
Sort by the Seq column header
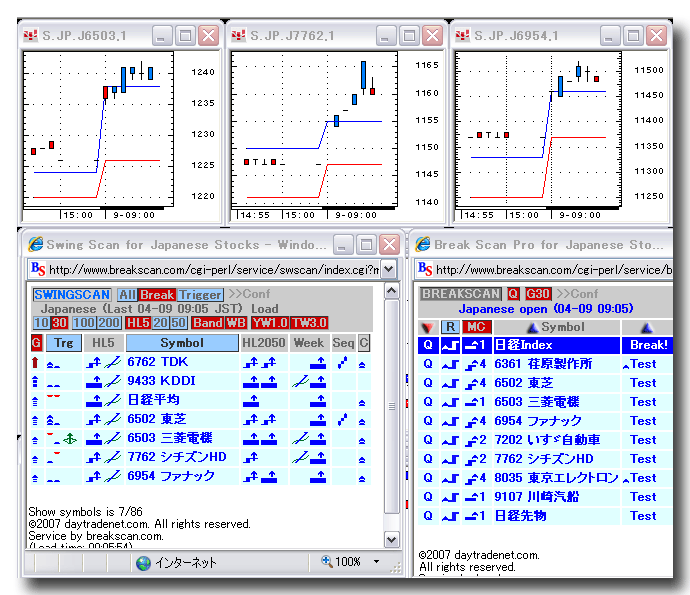pos(343,343)
